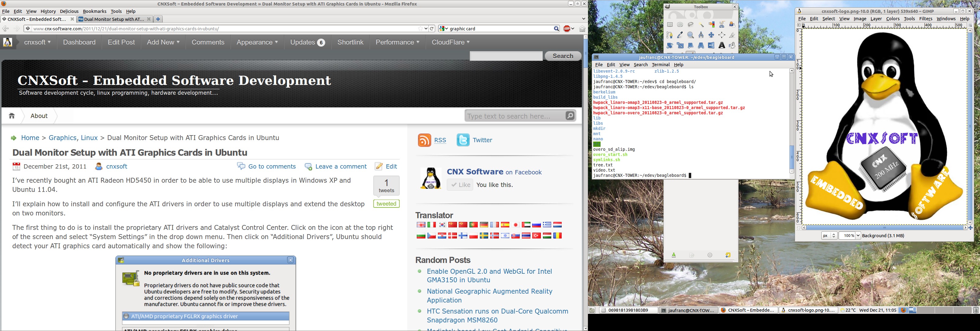Select the Text tool in Toolbox
The image size is (980, 331).
click(722, 45)
